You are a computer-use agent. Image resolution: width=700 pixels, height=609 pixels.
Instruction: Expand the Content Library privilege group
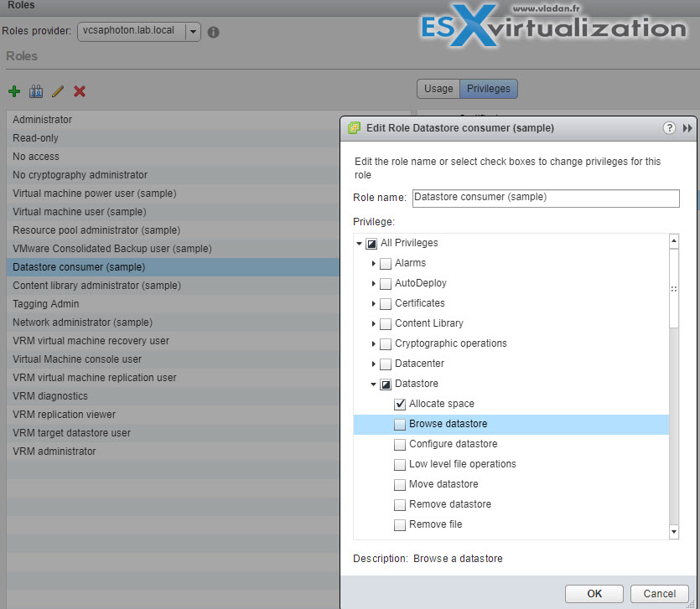pos(373,324)
